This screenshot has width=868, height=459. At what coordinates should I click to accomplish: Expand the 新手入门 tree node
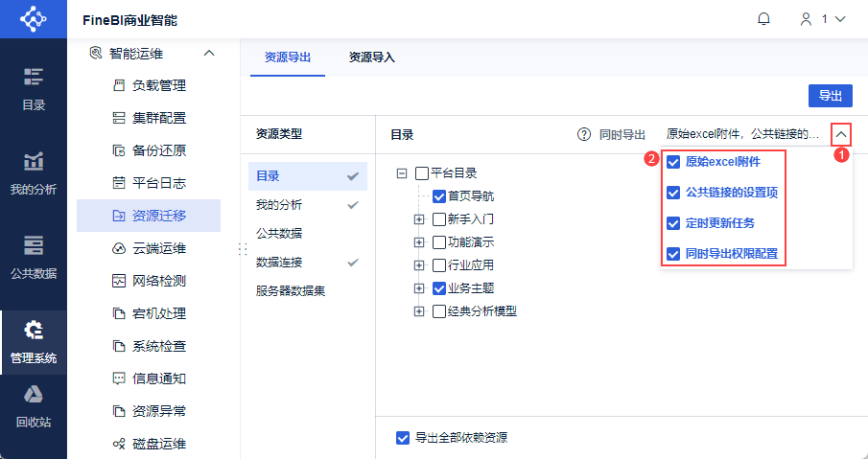click(419, 219)
